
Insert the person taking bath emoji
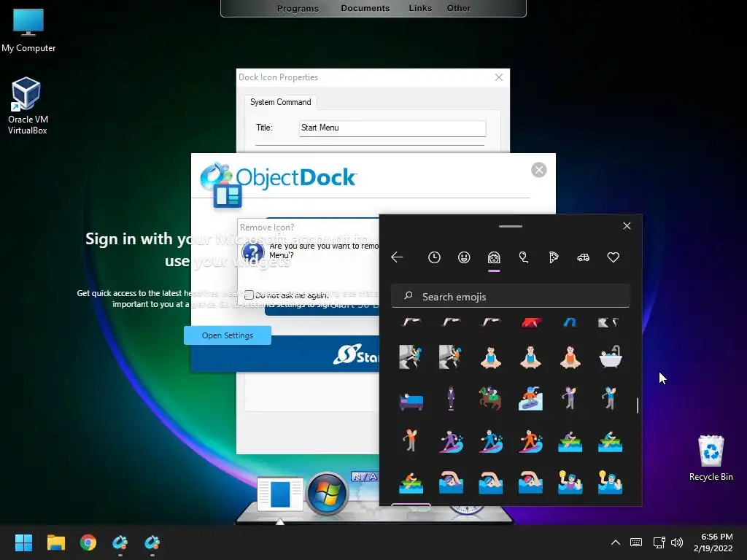pos(611,357)
